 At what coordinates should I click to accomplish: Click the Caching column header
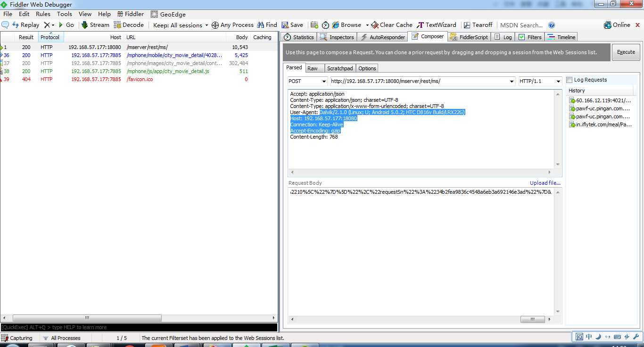[262, 37]
